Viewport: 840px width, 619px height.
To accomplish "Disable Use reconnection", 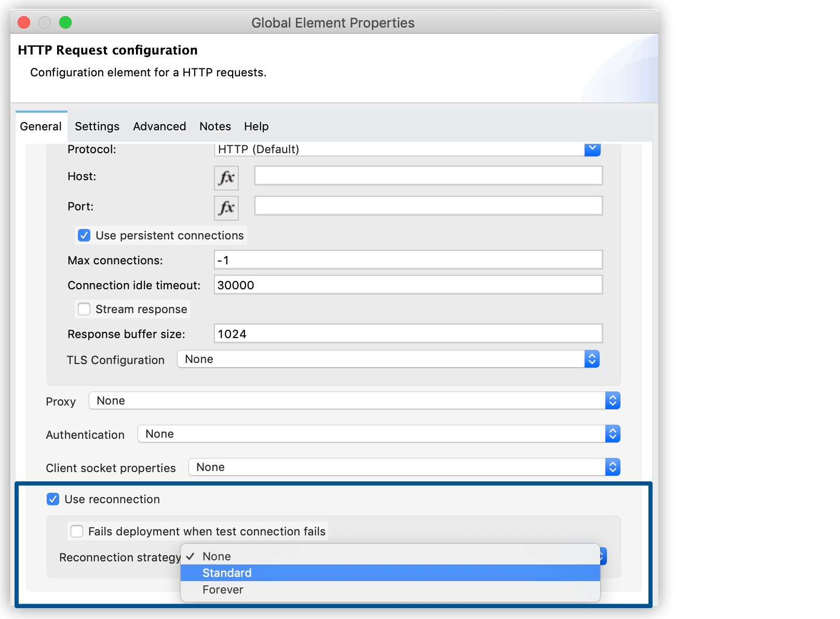I will (x=53, y=499).
